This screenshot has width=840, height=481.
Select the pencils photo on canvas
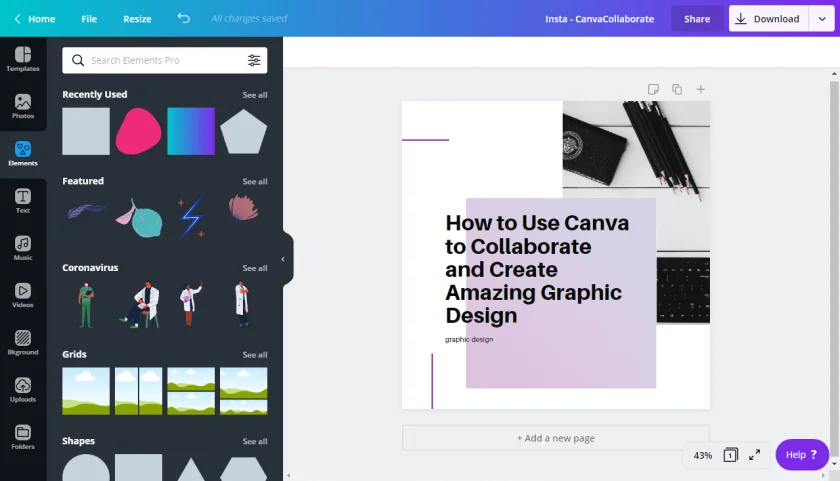click(636, 149)
